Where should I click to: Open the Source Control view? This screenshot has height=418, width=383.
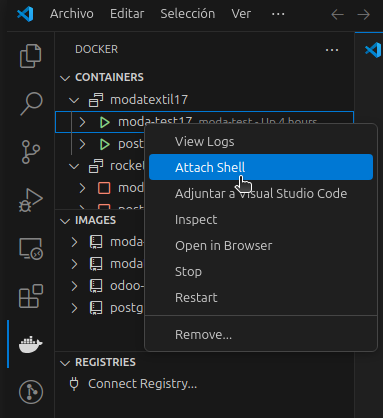tap(31, 152)
